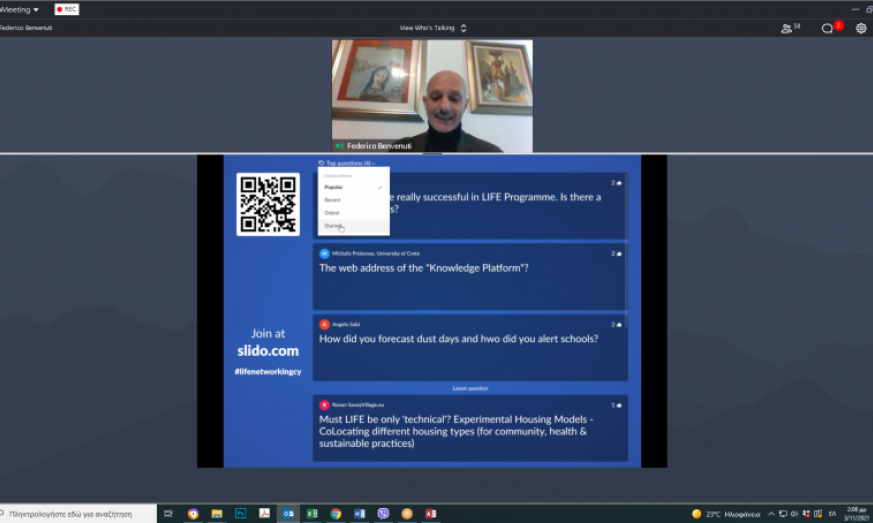The width and height of the screenshot is (873, 523).
Task: Click Ronan SavoyVillage.eu's pink avatar
Action: (324, 405)
